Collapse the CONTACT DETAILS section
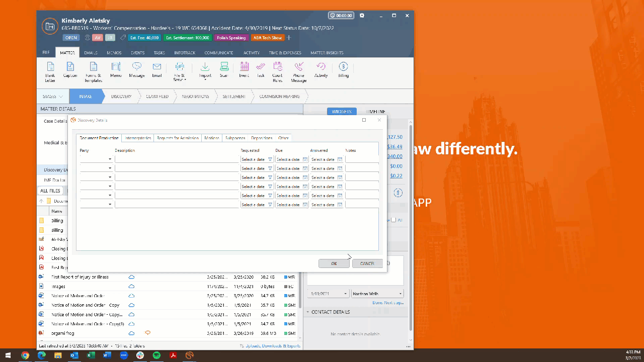 click(308, 312)
